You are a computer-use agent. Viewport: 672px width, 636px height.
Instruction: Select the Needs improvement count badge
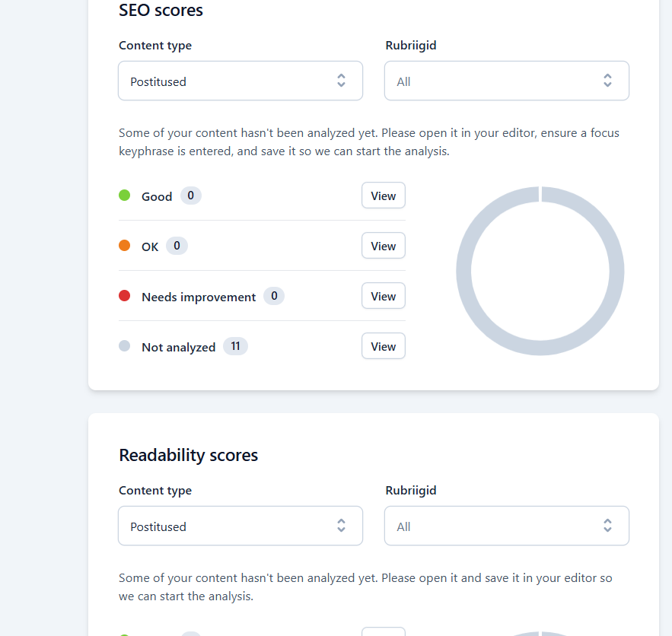pyautogui.click(x=273, y=296)
